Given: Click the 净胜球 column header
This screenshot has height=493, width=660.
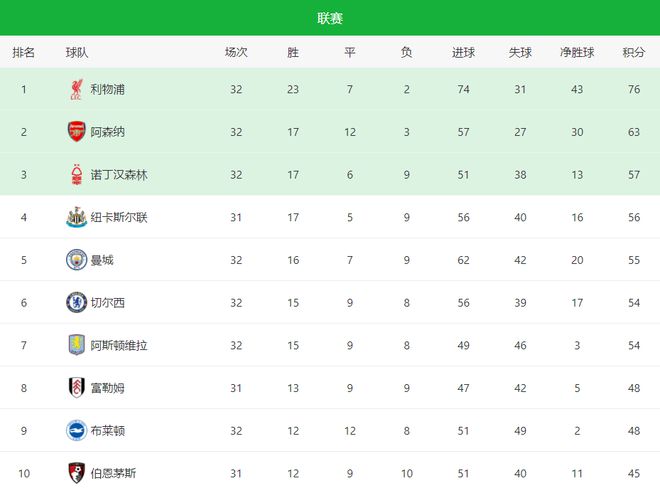Looking at the screenshot, I should 577,53.
